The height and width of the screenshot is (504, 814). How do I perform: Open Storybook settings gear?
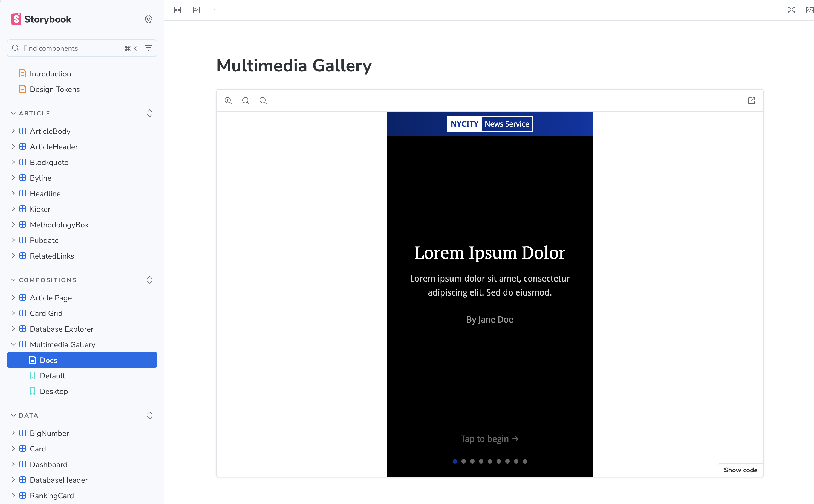pos(149,19)
